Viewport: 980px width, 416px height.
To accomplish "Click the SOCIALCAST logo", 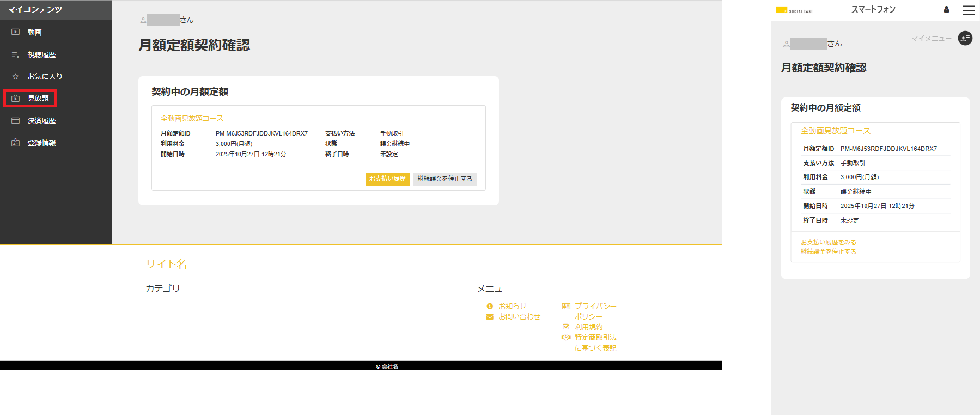I will [794, 10].
